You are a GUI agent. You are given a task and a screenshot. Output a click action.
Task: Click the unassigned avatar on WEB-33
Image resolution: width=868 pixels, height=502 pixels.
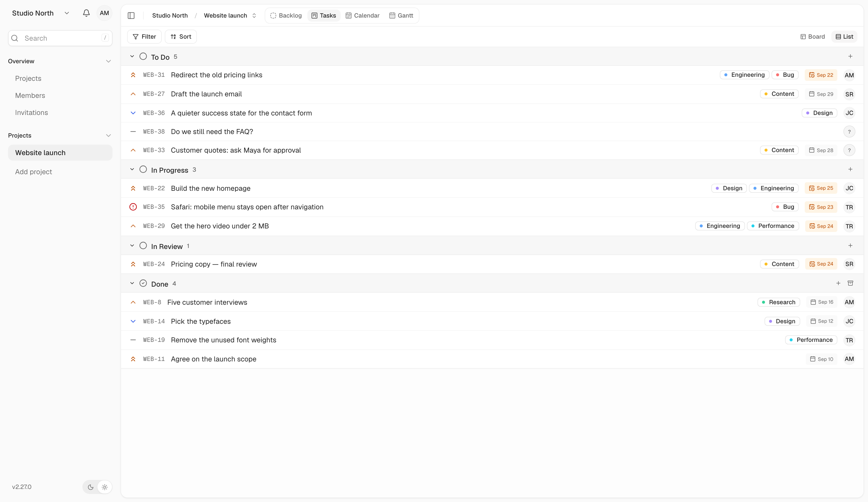point(849,150)
